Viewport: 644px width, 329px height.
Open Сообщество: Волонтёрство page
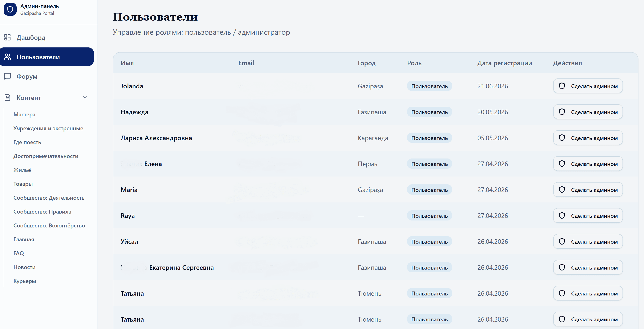tap(49, 225)
